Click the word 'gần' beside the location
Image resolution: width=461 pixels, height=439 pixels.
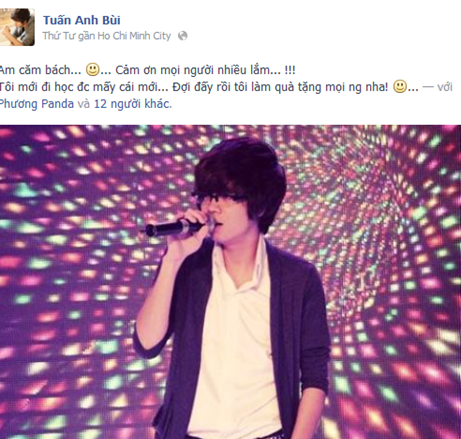tap(86, 36)
